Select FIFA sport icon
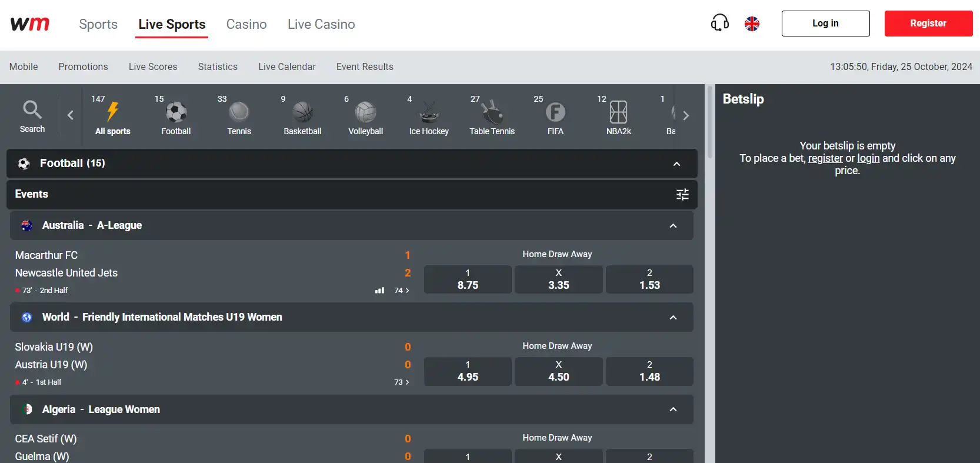This screenshot has width=980, height=463. (555, 112)
